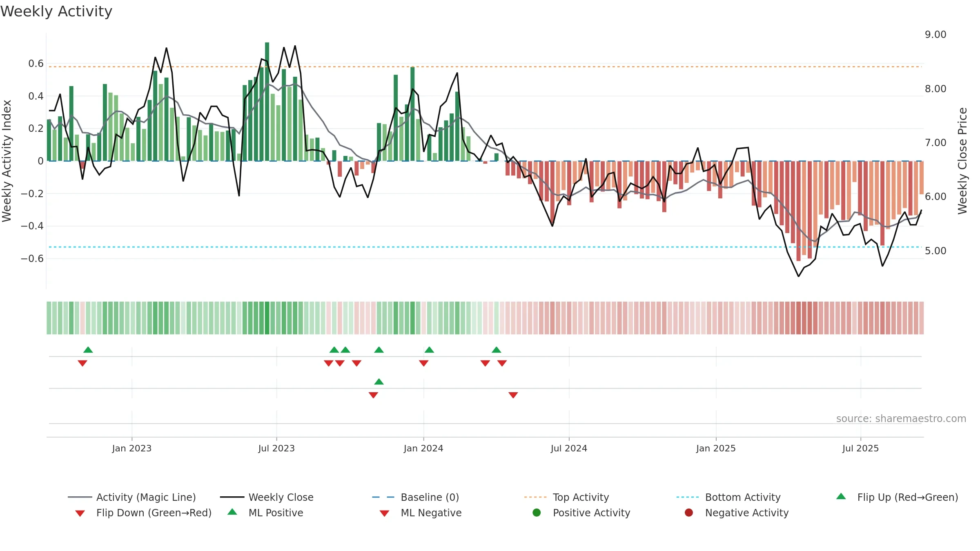The width and height of the screenshot is (980, 551).
Task: Click the 'Weekly Activity' chart title
Action: click(56, 11)
